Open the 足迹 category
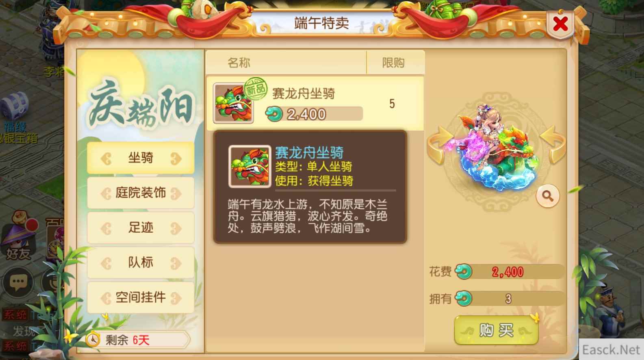This screenshot has height=360, width=644. [141, 228]
